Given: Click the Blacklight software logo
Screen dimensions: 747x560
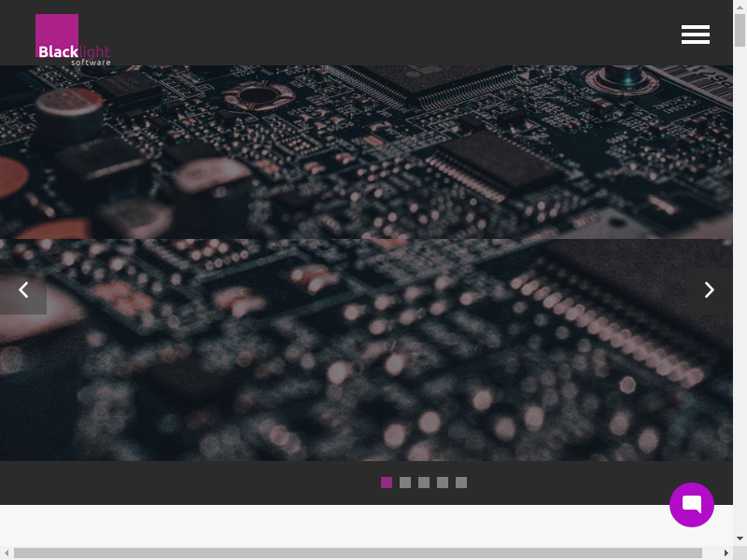Looking at the screenshot, I should click(x=72, y=39).
